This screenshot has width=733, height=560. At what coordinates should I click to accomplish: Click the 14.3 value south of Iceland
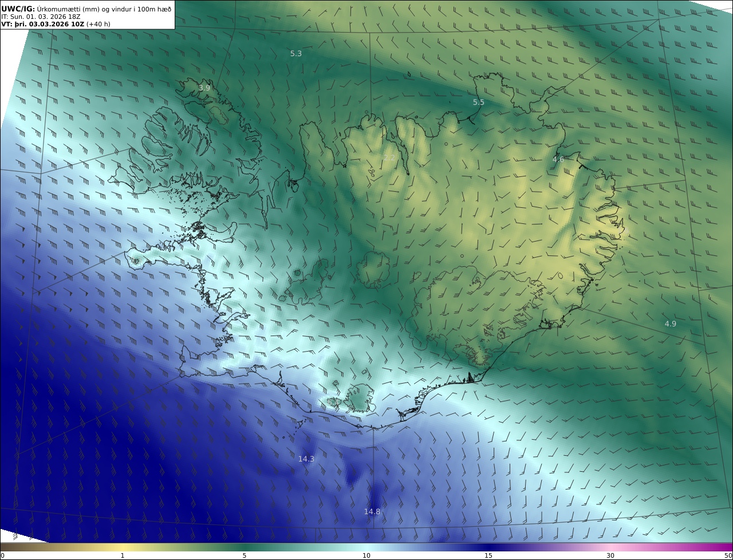pyautogui.click(x=306, y=459)
